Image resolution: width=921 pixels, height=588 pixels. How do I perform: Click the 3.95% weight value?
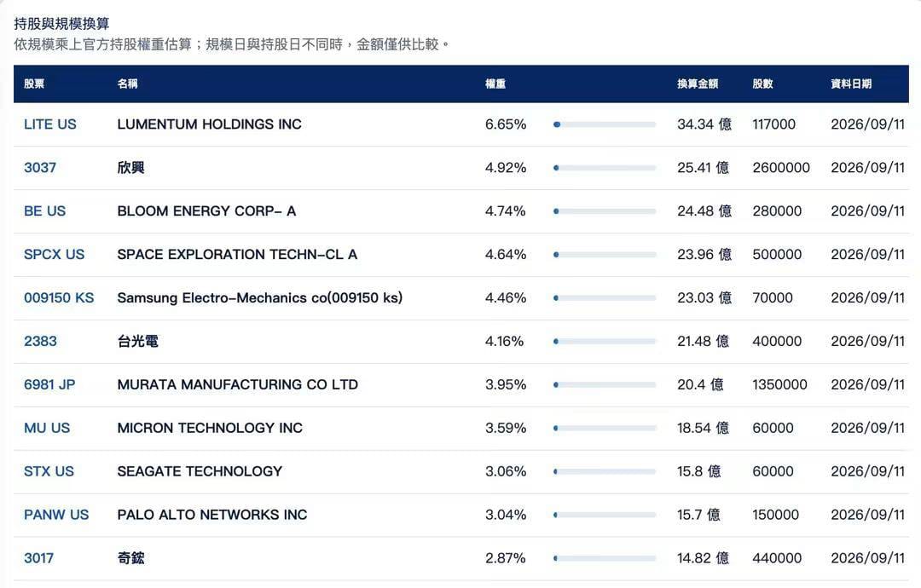(506, 385)
